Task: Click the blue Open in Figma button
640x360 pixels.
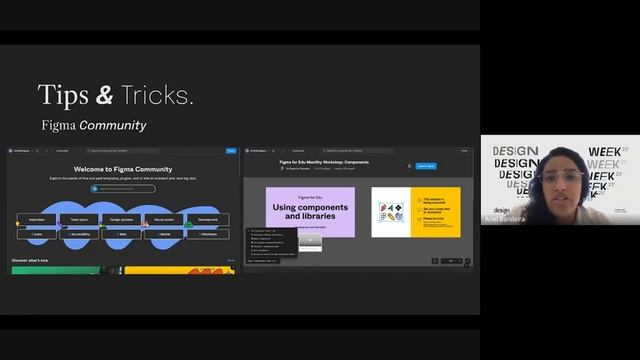Action: click(426, 166)
